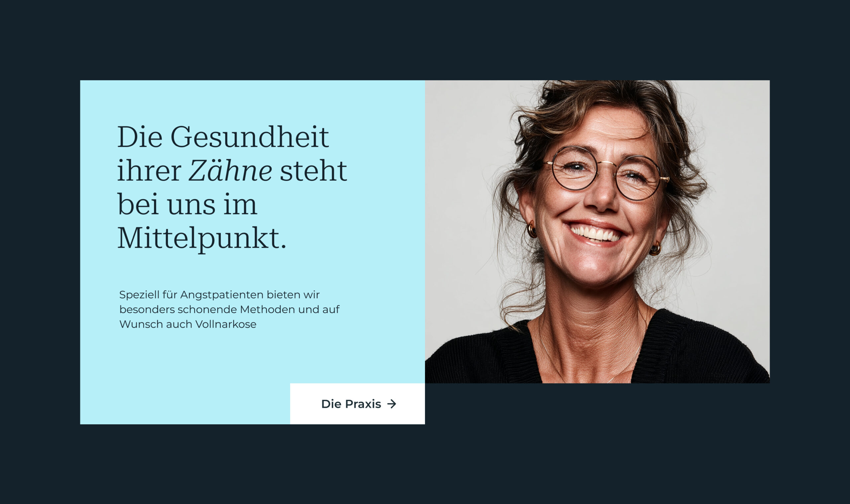Click the word "Mittelpunkt." ending the headline
The height and width of the screenshot is (504, 850).
point(202,239)
